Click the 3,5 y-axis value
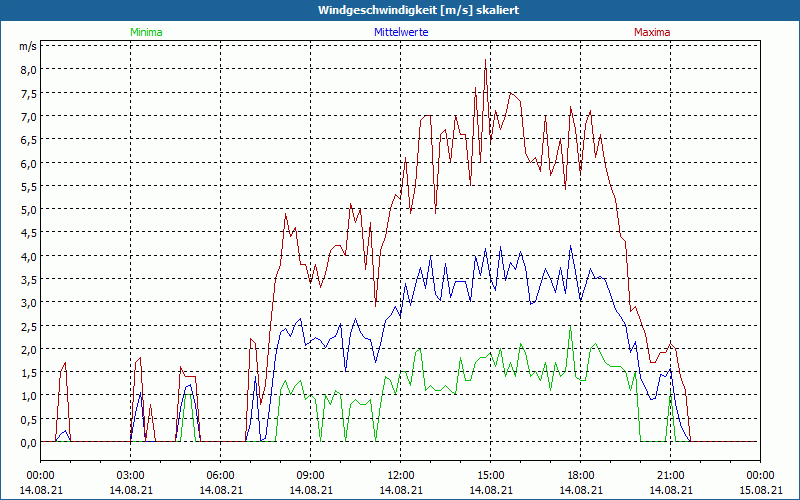Screen dimensions: 800x500 28,280
